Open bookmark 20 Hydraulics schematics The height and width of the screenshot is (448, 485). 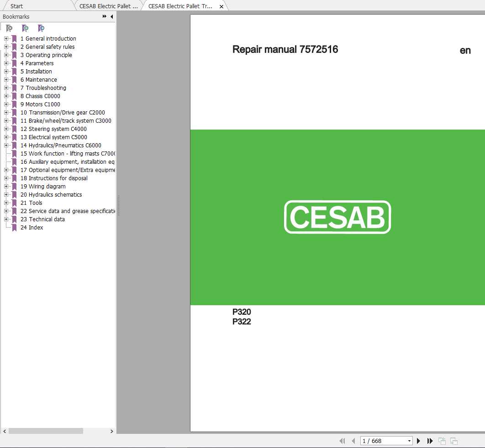click(51, 195)
